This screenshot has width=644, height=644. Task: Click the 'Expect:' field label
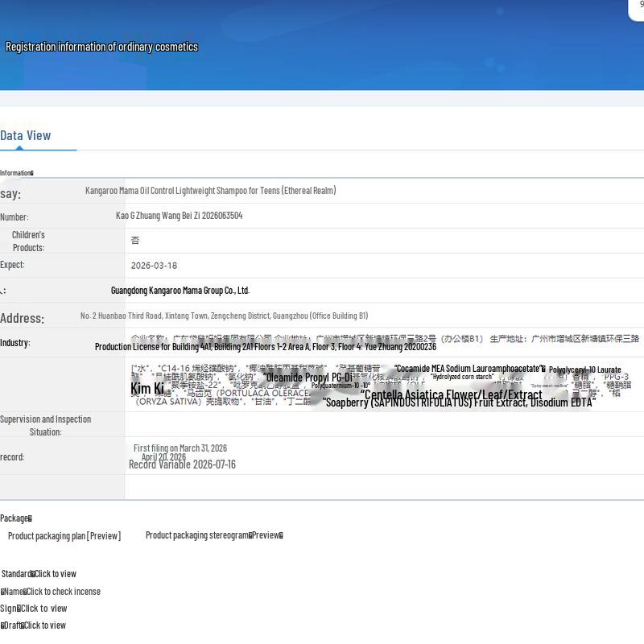tap(12, 265)
